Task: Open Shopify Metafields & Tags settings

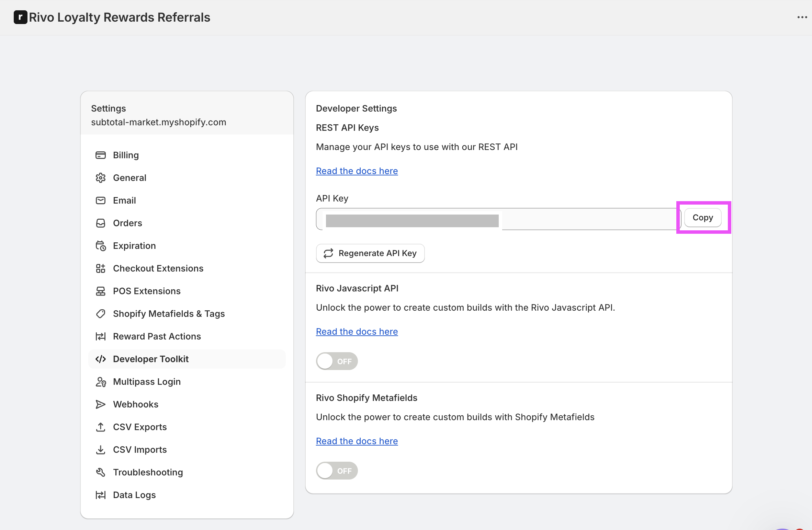Action: [x=169, y=314]
